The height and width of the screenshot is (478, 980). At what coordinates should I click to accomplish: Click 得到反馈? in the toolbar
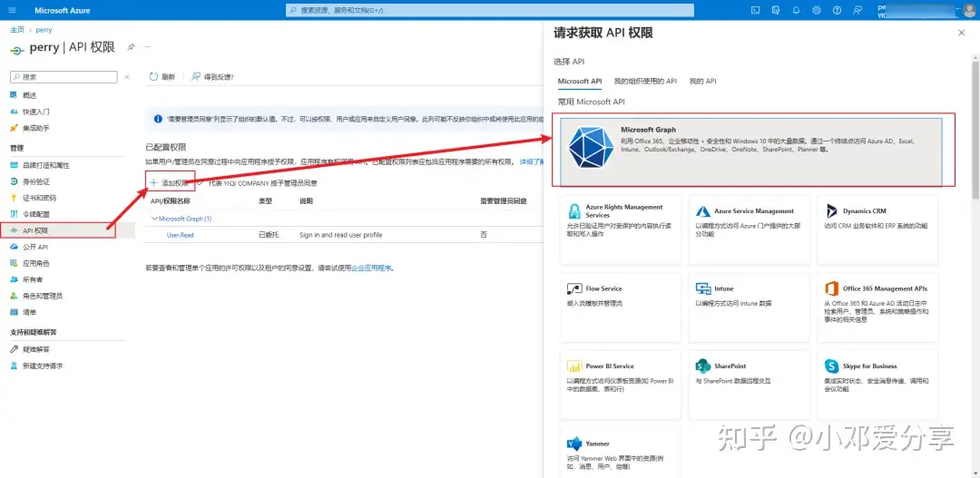tap(212, 77)
